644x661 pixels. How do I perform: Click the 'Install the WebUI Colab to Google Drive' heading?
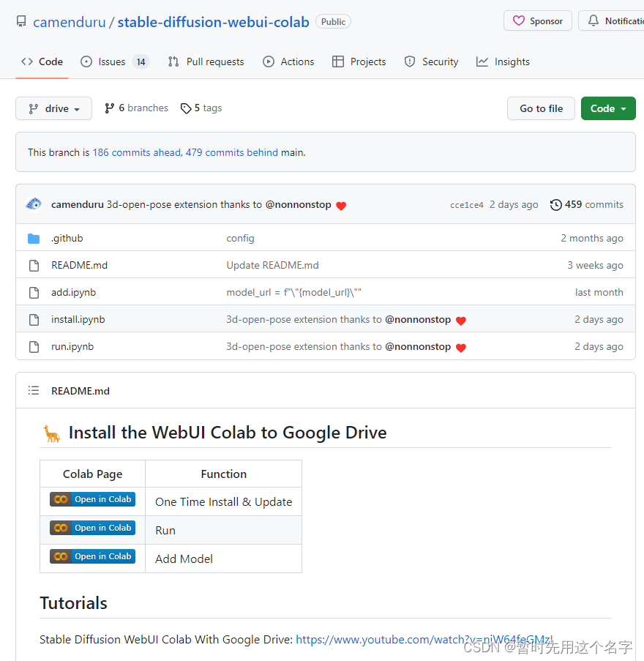pyautogui.click(x=227, y=433)
